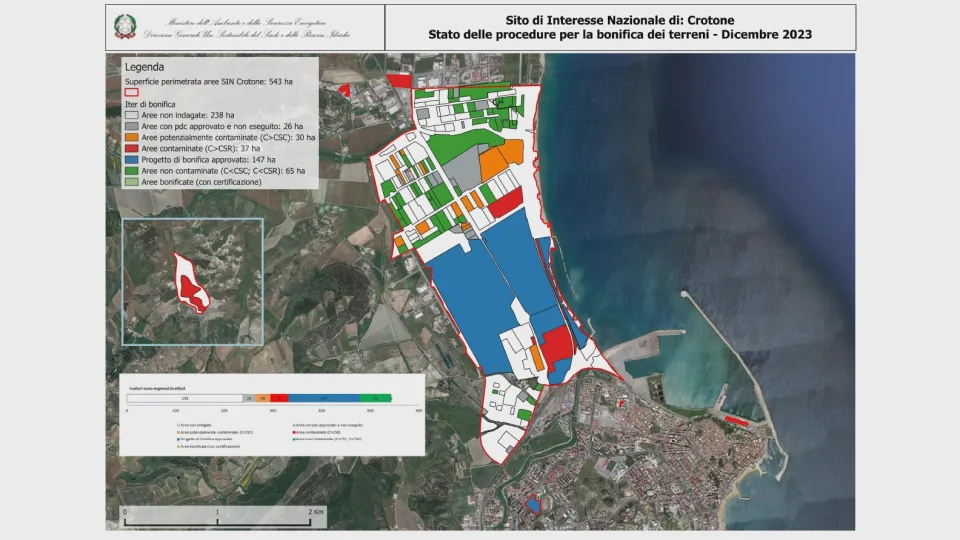Click the orange 'potenzialmente contaminate' legend swatch

pos(131,138)
